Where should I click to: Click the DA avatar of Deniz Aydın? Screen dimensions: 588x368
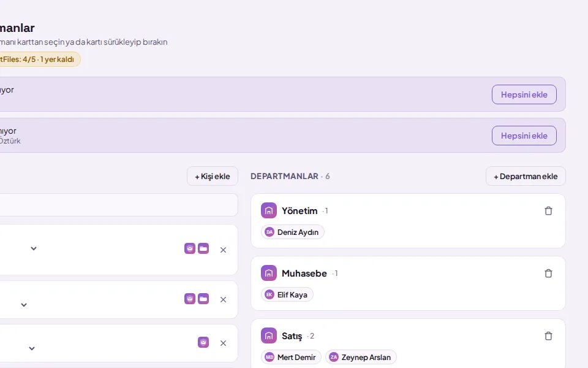pyautogui.click(x=269, y=232)
